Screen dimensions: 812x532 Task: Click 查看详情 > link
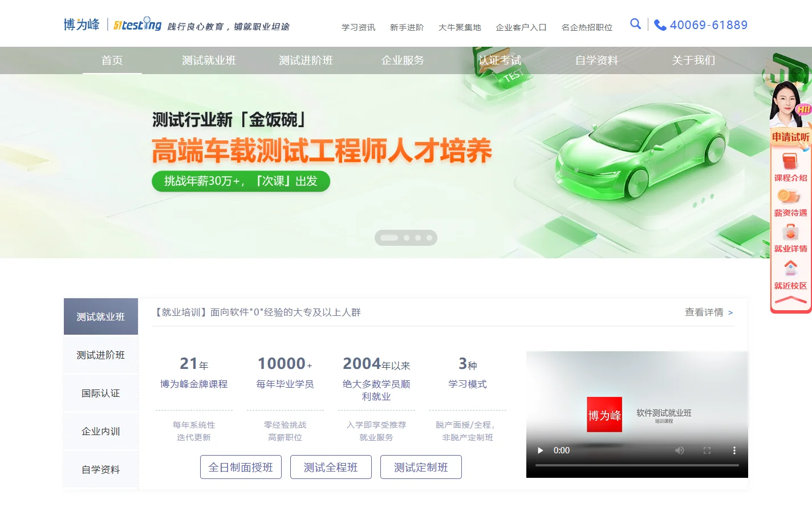click(x=709, y=312)
